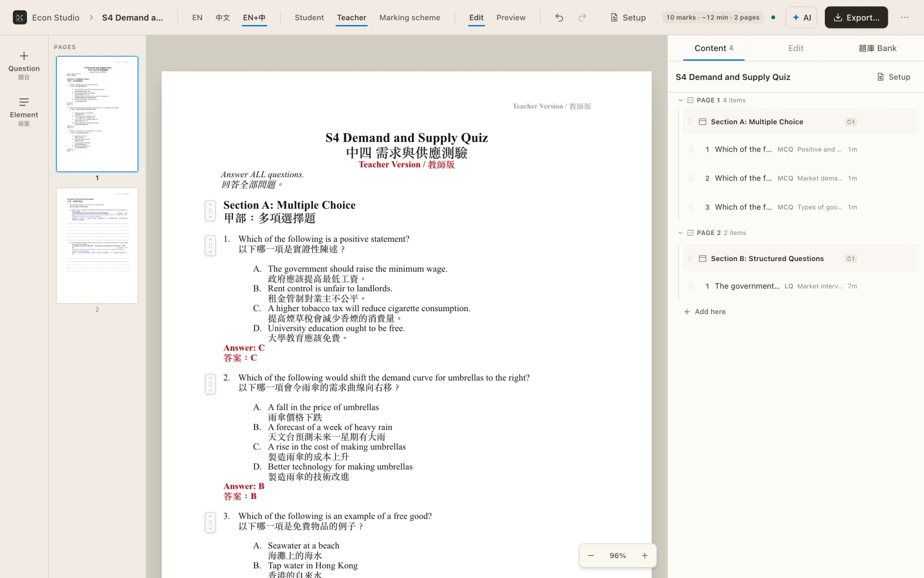Select the Teacher version
Screen dimensions: 924x578
[x=351, y=17]
